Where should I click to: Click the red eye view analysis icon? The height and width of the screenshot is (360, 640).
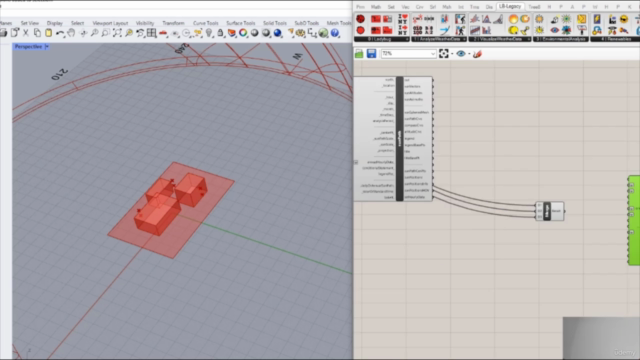[x=554, y=30]
